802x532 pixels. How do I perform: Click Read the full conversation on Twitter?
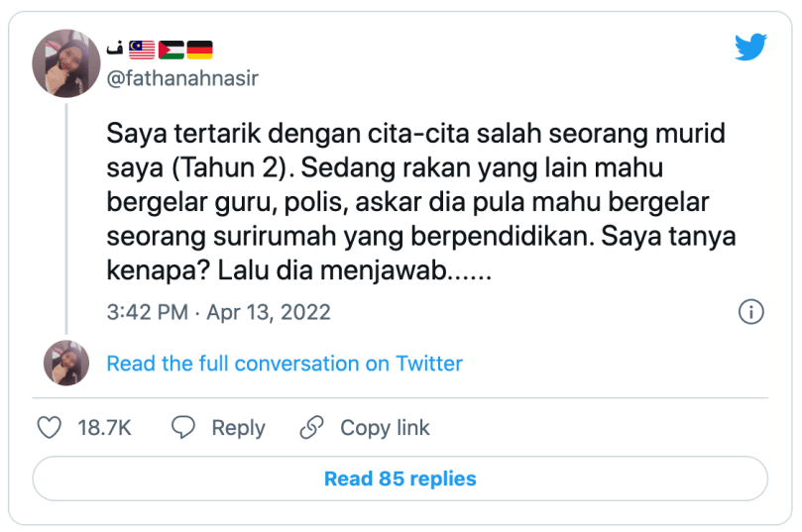285,364
